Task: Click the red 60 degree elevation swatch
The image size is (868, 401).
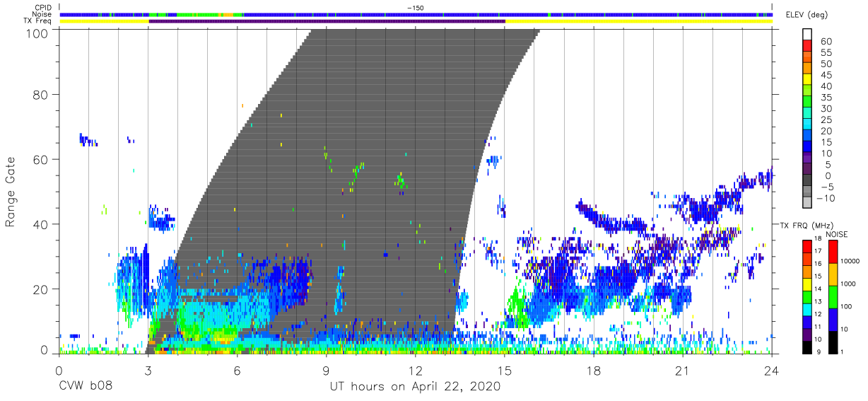Action: pyautogui.click(x=809, y=45)
